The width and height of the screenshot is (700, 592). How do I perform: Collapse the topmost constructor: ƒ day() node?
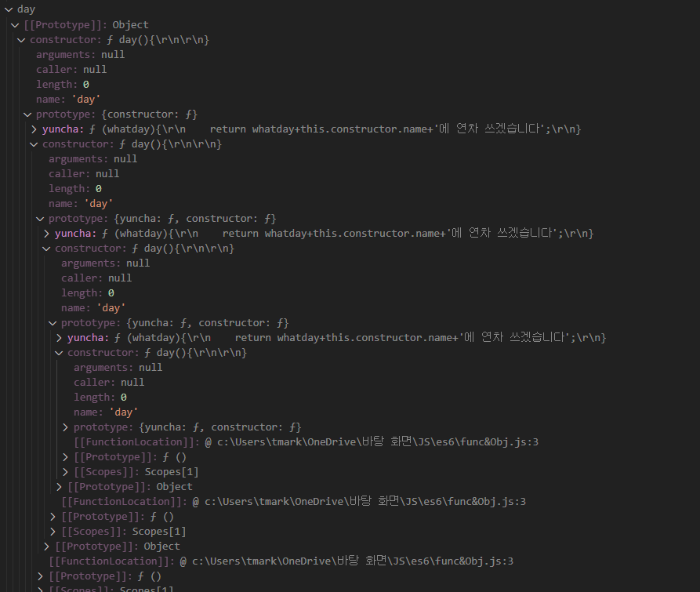(x=21, y=40)
